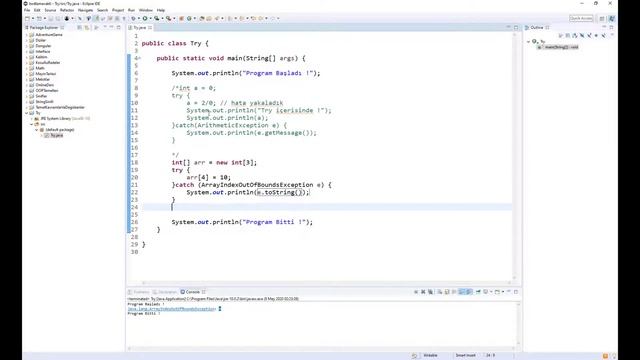Open the Refactor menu

coord(67,10)
